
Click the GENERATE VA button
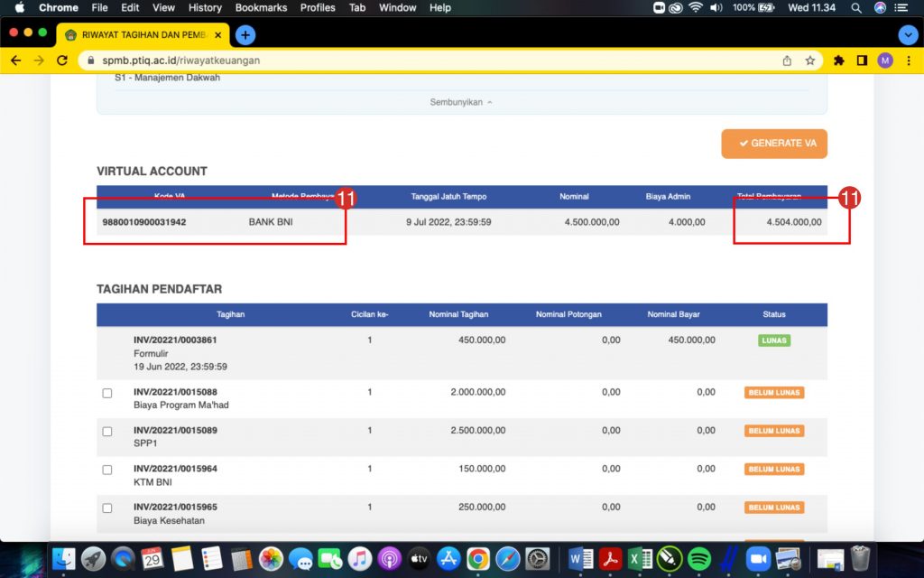coord(773,144)
